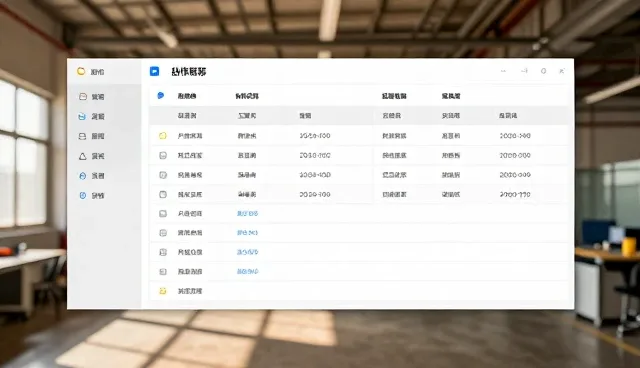Click the gray icon in sixth data row

point(163,233)
